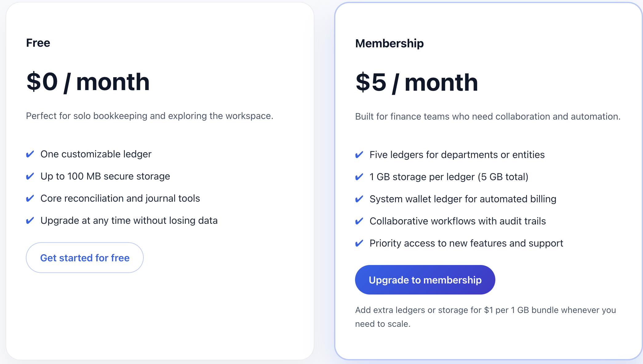Click checkmark beside "Priority access to new features"
The width and height of the screenshot is (643, 364).
click(359, 243)
